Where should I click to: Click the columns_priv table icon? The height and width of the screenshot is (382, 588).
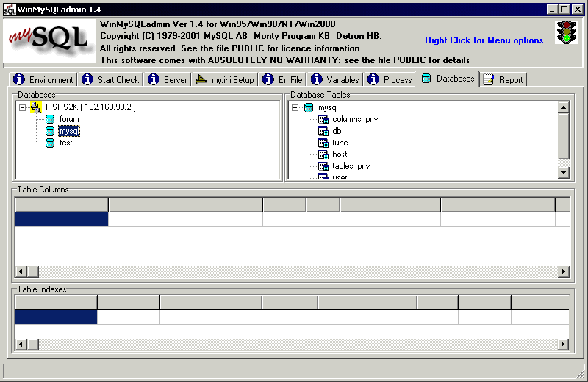(x=323, y=120)
